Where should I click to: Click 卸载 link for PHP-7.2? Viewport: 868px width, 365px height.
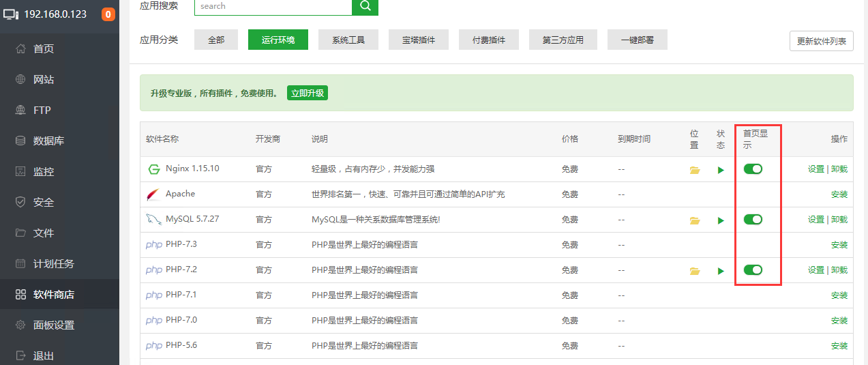839,270
